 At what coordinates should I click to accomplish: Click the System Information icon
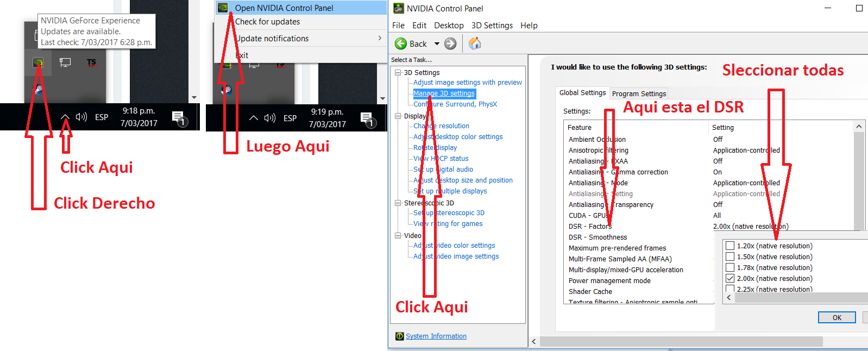pos(400,336)
